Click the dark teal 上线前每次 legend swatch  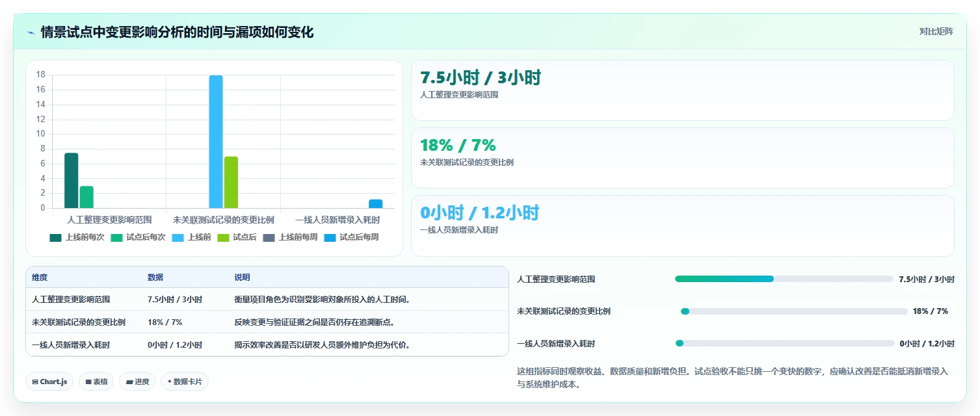(55, 237)
